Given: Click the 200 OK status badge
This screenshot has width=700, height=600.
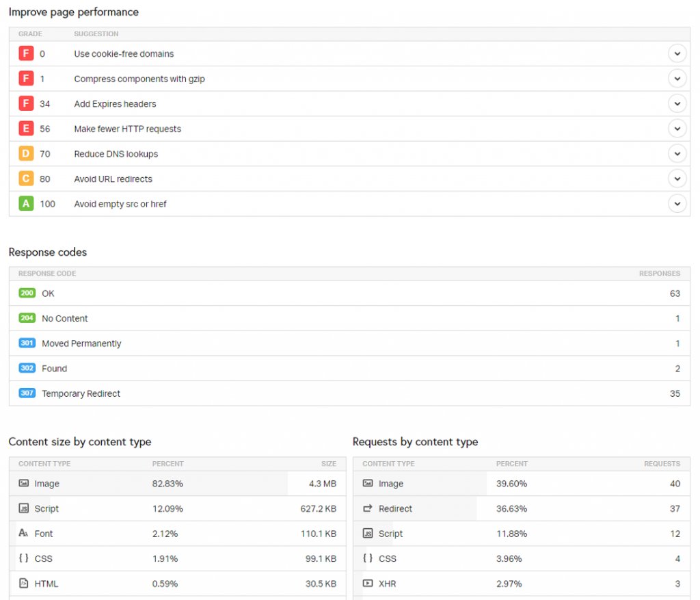Looking at the screenshot, I should (x=26, y=293).
